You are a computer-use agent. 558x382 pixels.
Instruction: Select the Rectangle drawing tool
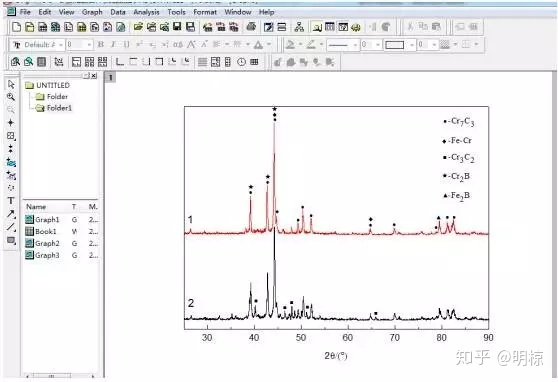pyautogui.click(x=11, y=240)
